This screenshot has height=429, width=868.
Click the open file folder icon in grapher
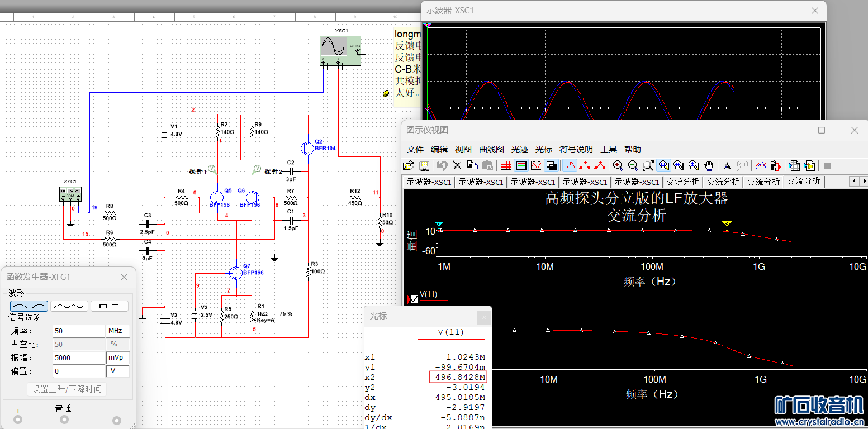click(x=409, y=165)
